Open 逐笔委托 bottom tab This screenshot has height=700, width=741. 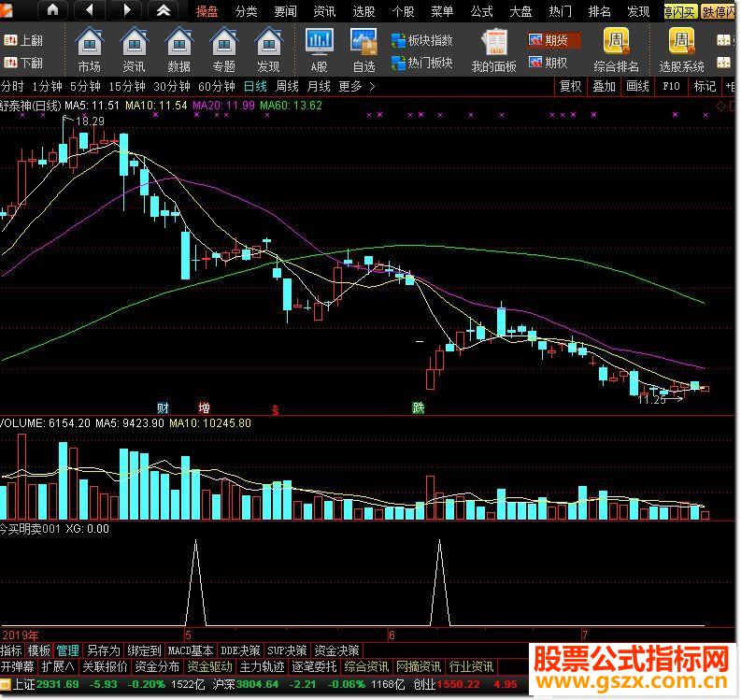click(314, 667)
